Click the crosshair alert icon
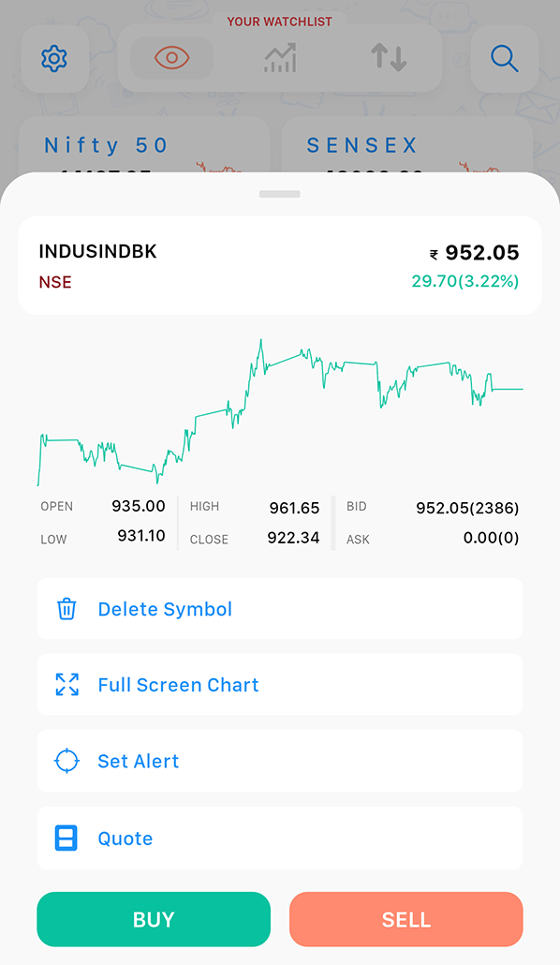 pos(66,761)
